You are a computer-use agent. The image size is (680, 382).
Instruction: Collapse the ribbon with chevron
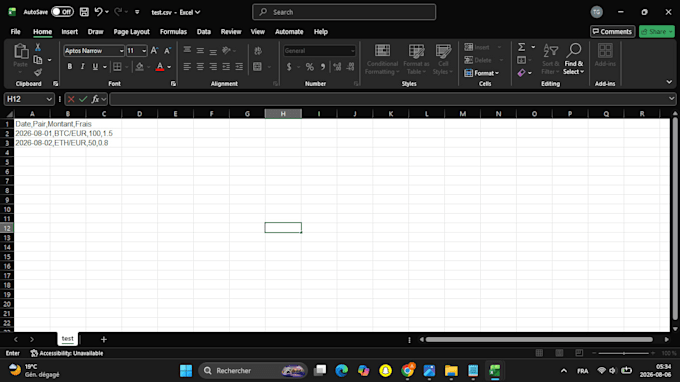tap(669, 82)
